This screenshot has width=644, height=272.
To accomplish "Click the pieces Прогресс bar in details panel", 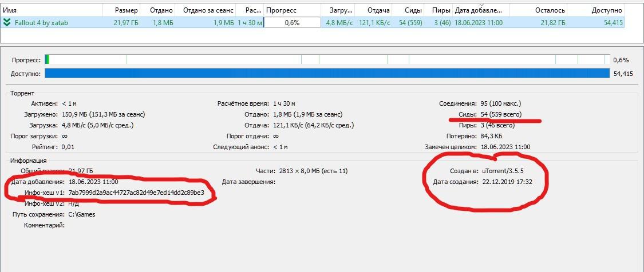I will 326,59.
